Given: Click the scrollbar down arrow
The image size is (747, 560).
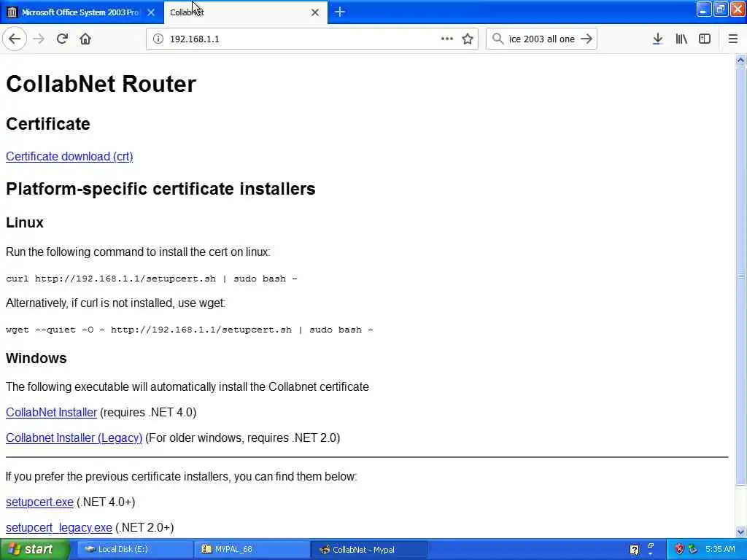Looking at the screenshot, I should tap(740, 532).
